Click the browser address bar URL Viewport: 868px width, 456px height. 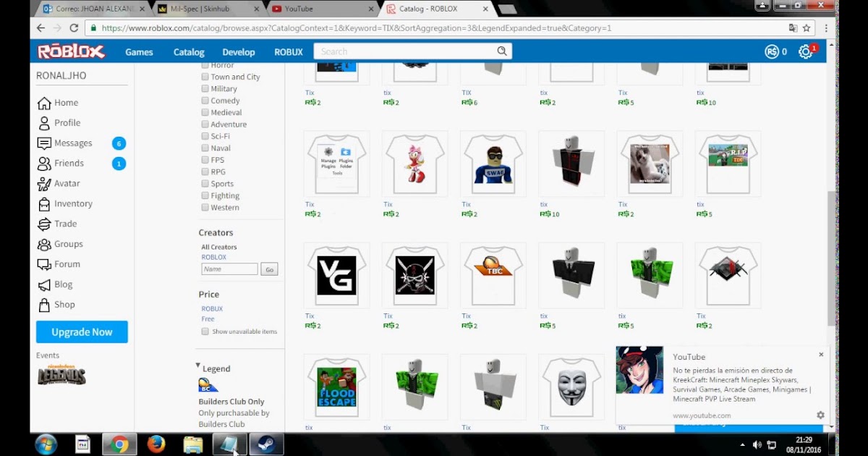pos(357,28)
